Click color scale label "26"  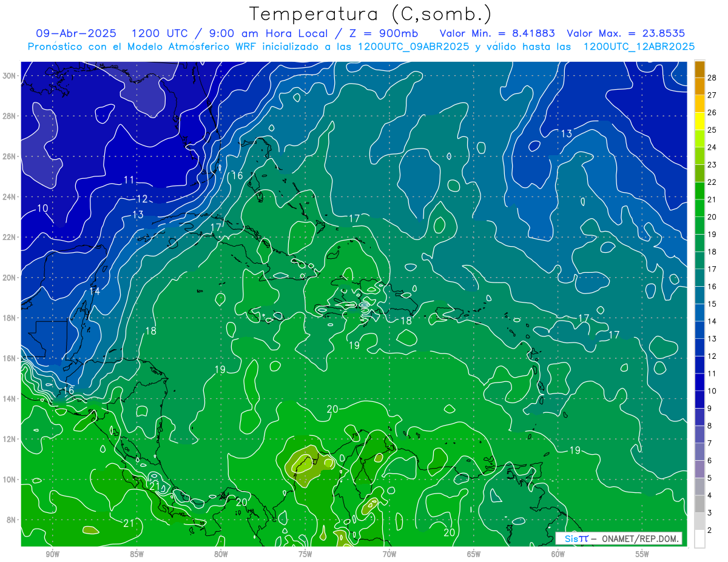tap(712, 112)
